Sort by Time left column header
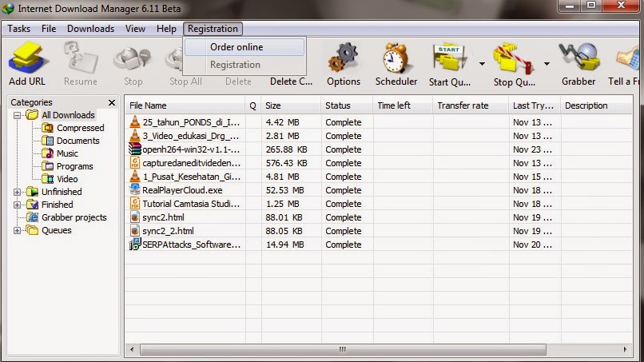Screen dimensions: 644x362 coord(403,105)
